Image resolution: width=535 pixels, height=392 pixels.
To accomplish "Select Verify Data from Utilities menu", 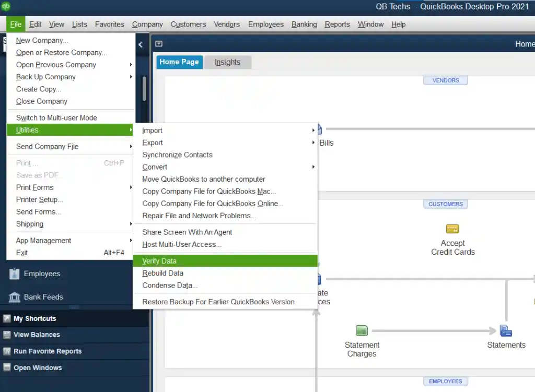I will pos(225,261).
